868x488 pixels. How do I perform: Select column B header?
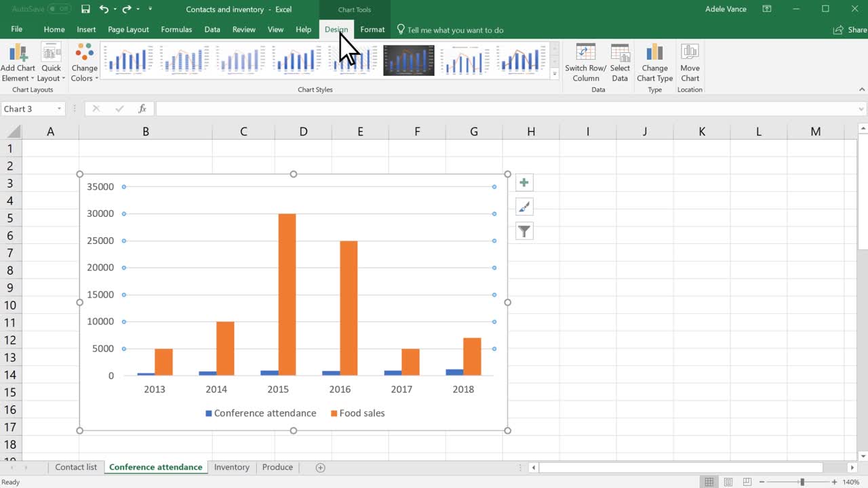click(x=146, y=131)
